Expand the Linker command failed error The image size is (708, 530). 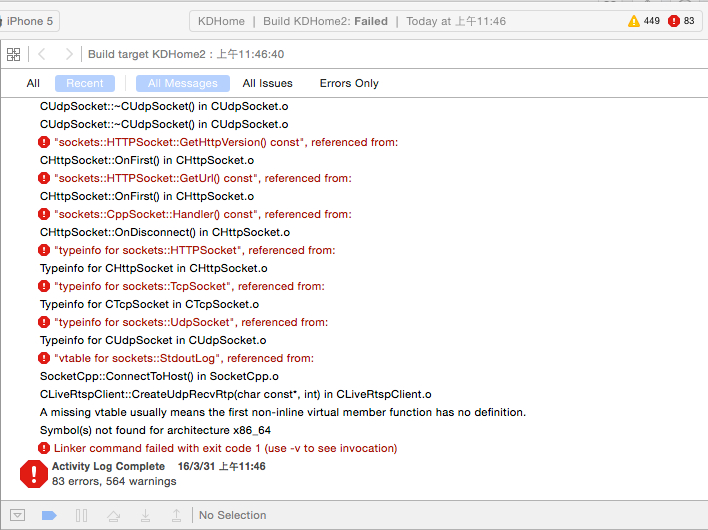225,448
